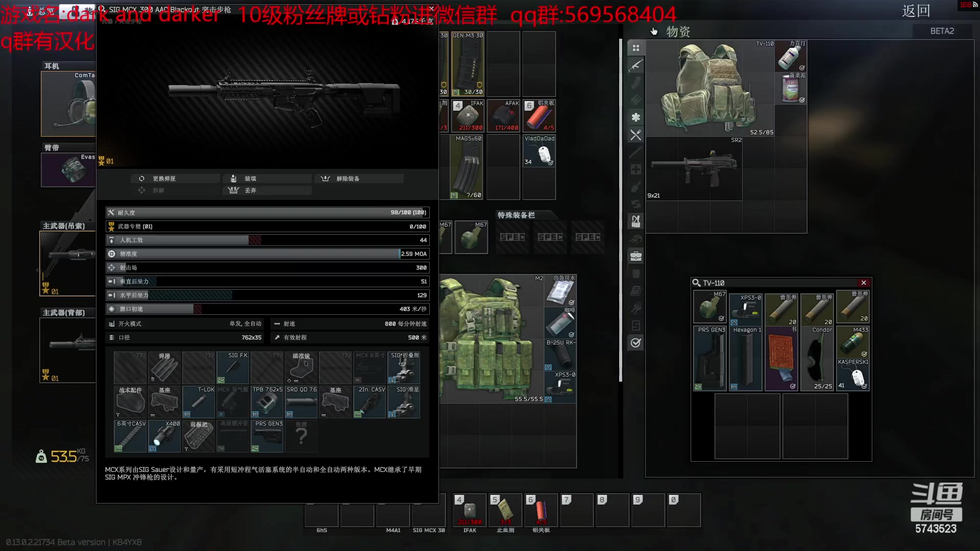Click the inventory panel vertical scrollbar
This screenshot has height=551, width=980.
coord(620,210)
